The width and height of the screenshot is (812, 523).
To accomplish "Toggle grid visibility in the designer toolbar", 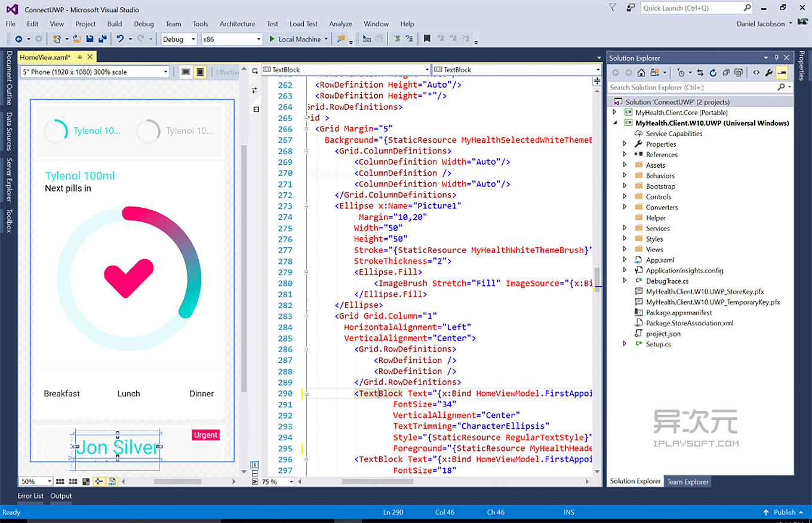I will click(x=60, y=481).
